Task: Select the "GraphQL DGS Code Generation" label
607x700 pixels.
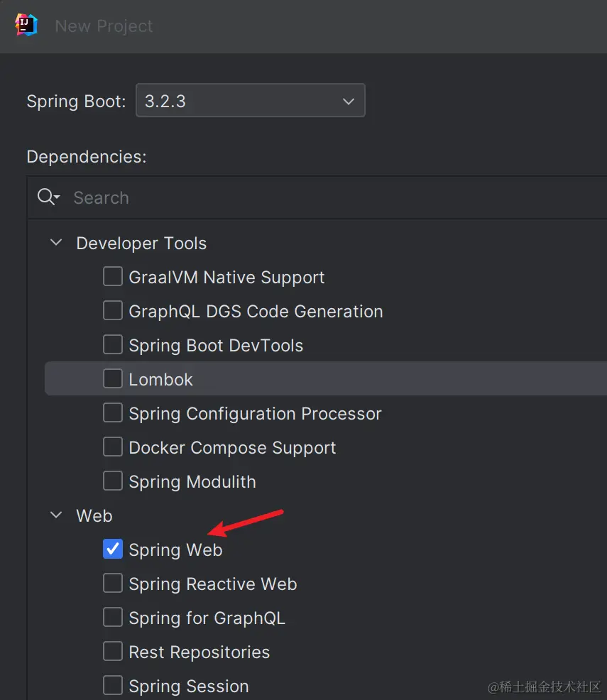Action: (x=256, y=312)
